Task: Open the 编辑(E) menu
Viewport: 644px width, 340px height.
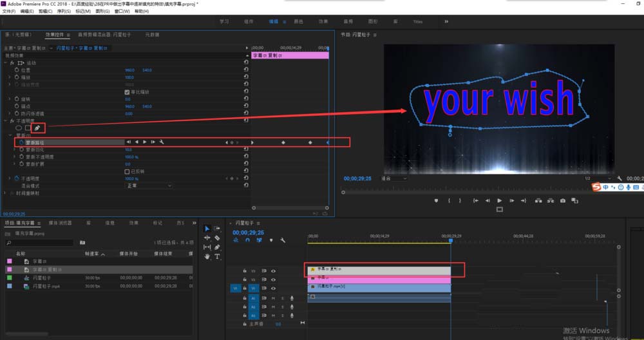Action: tap(27, 11)
